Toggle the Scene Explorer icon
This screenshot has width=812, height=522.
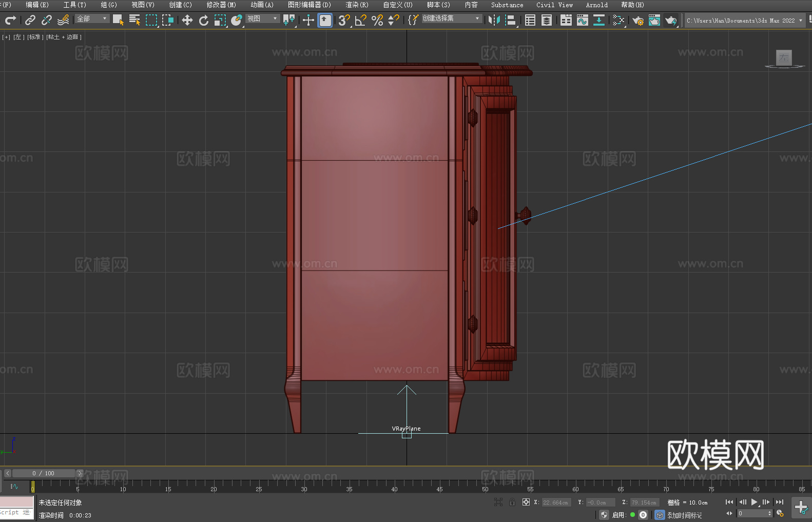[530, 20]
